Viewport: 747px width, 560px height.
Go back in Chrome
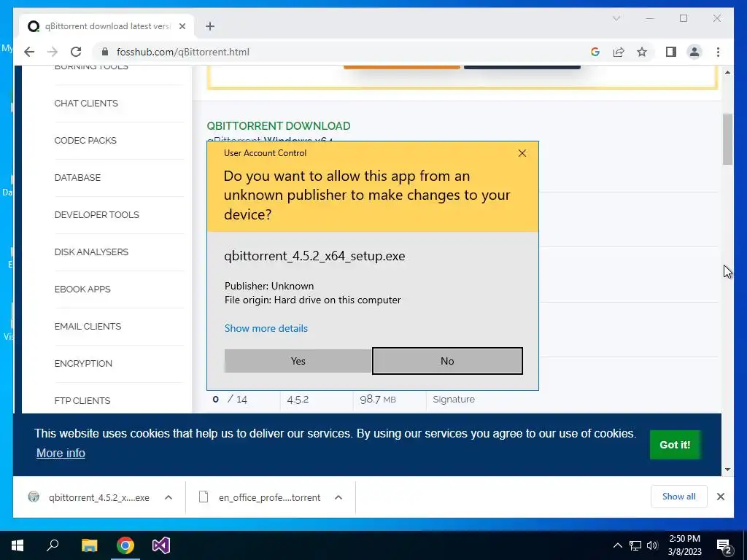click(x=29, y=52)
